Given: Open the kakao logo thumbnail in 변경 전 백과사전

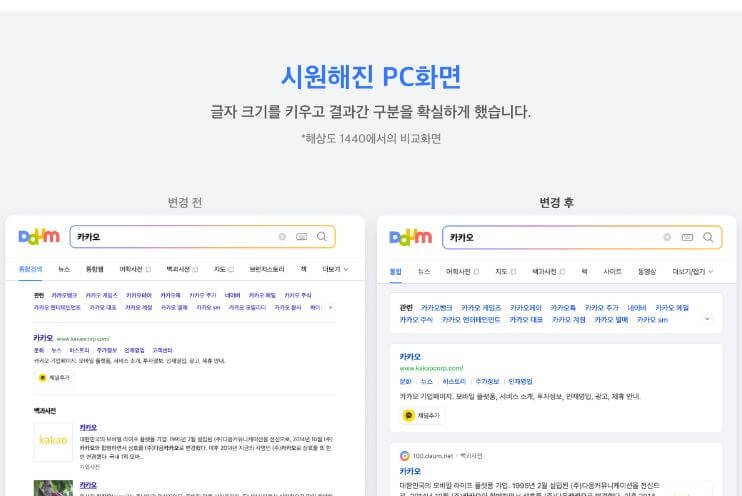Looking at the screenshot, I should point(53,441).
